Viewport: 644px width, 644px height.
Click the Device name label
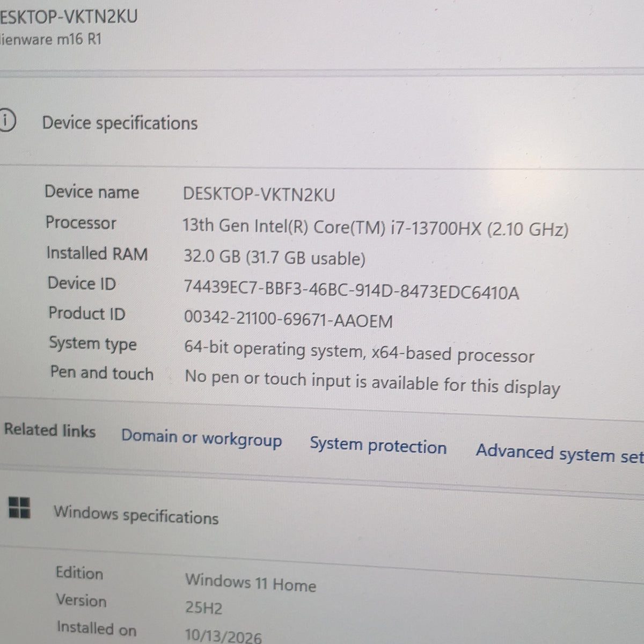point(92,192)
